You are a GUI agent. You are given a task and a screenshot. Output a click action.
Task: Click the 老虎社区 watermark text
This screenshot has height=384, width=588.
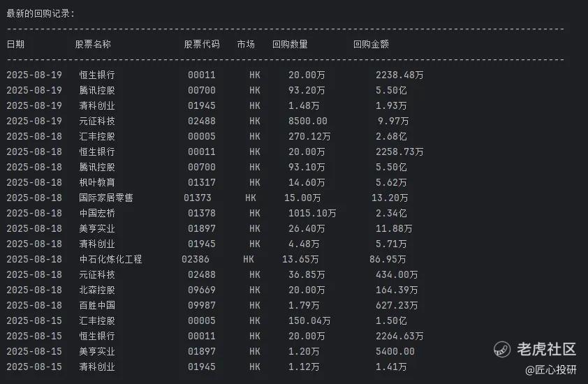[546, 349]
